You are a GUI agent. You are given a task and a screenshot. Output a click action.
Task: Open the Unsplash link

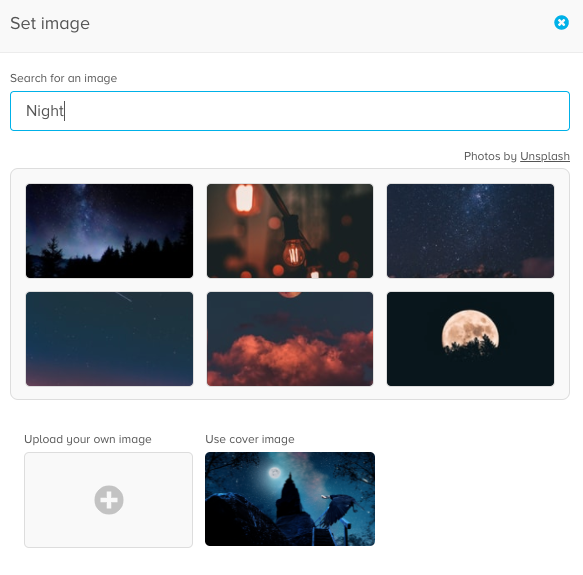pyautogui.click(x=545, y=156)
